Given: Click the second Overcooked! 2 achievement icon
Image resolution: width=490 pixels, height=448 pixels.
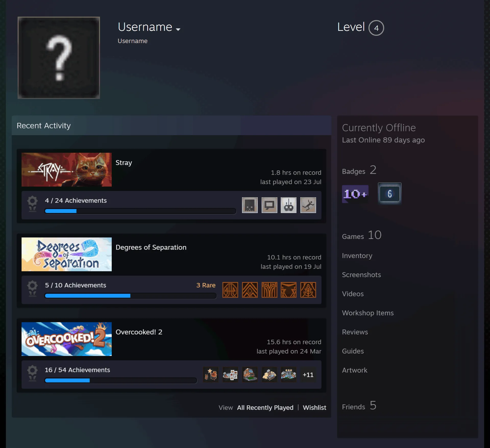Looking at the screenshot, I should (230, 374).
